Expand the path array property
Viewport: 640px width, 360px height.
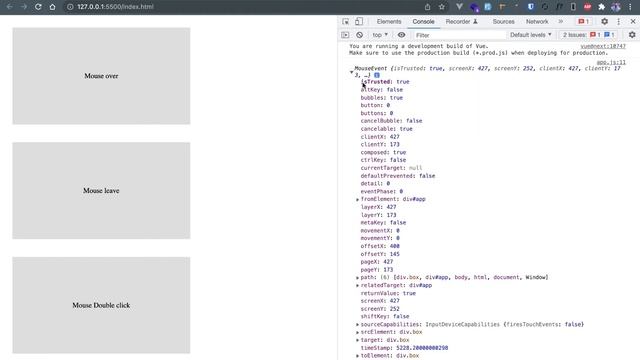(x=358, y=278)
